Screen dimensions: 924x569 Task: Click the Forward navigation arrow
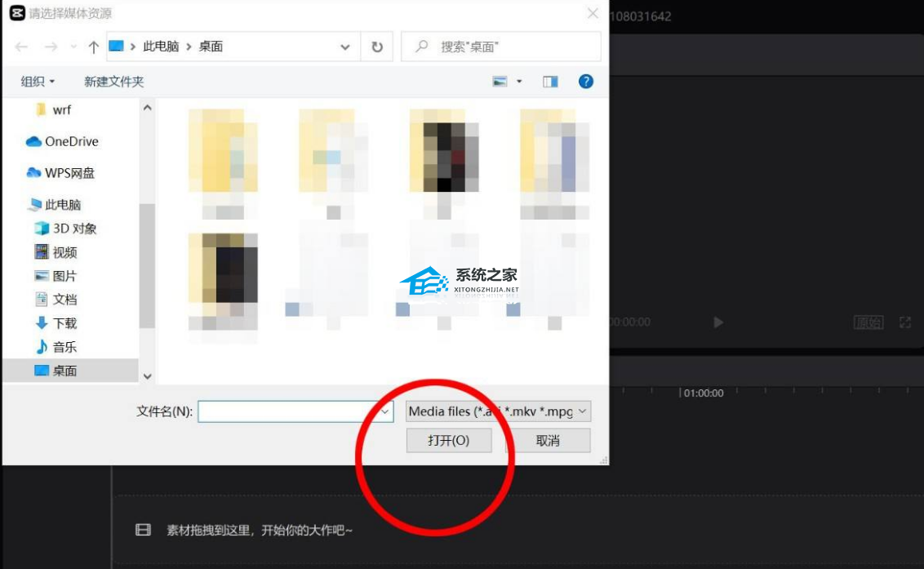(51, 47)
